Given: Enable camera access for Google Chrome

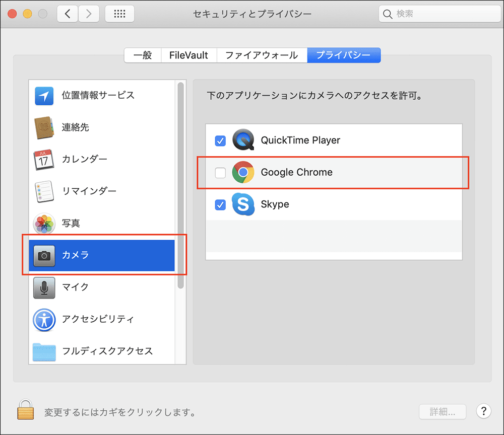Looking at the screenshot, I should [220, 173].
